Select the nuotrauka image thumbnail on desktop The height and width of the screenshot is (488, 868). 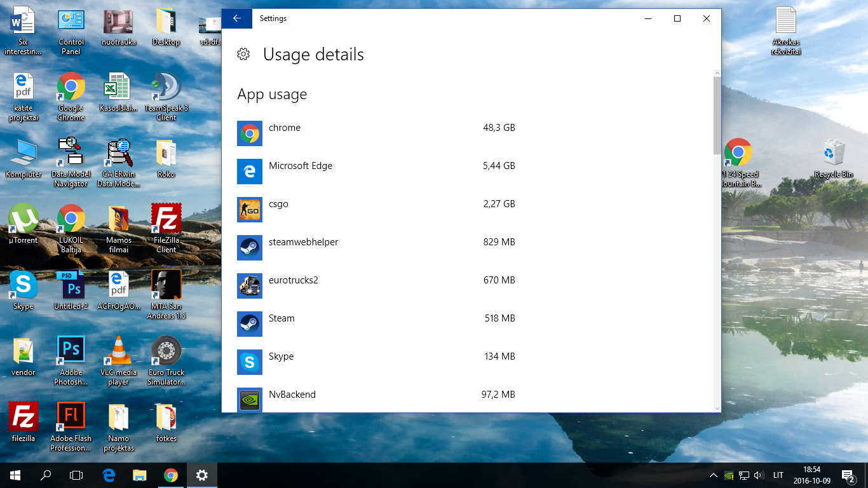119,27
